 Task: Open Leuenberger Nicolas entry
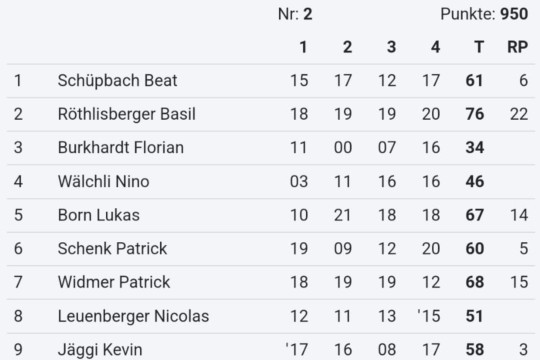point(133,316)
